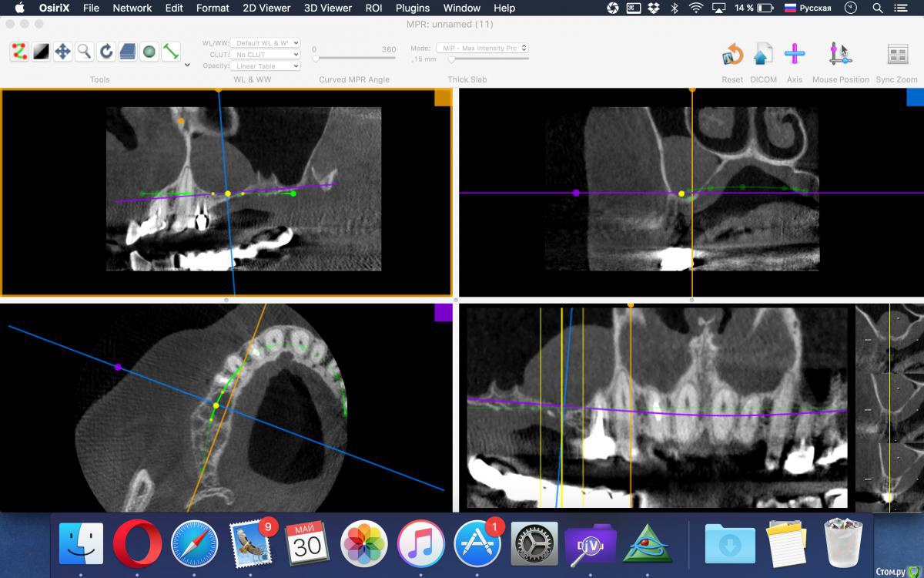Image resolution: width=924 pixels, height=578 pixels.
Task: Click the Reset toolbar icon
Action: (x=731, y=55)
